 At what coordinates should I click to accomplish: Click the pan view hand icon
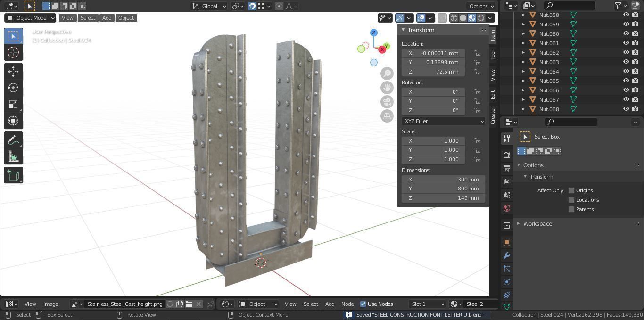coord(387,88)
